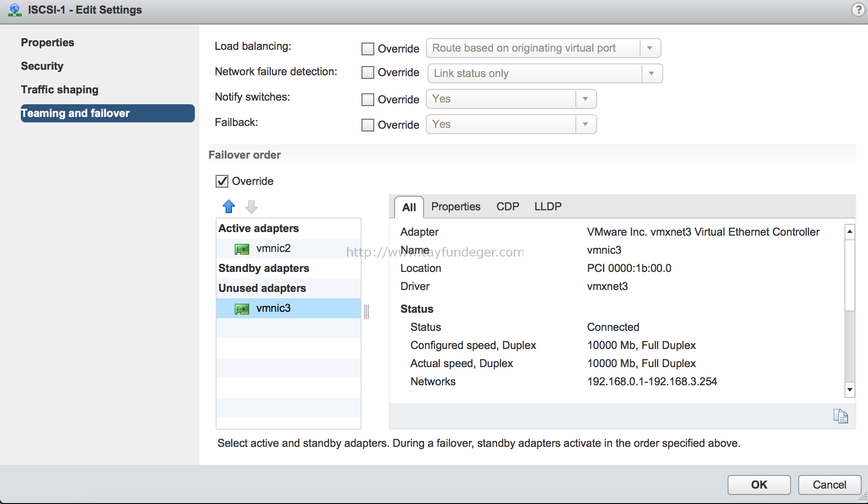Select vmnic2 under Active adapters

pos(289,248)
